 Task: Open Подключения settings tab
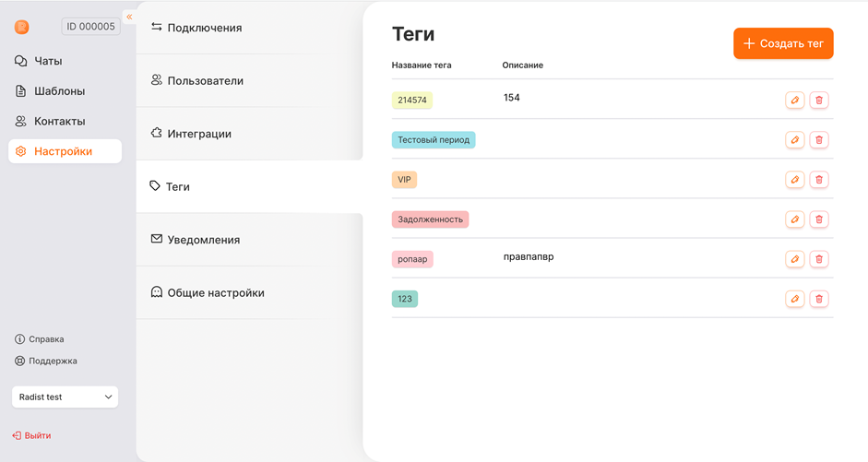(249, 28)
